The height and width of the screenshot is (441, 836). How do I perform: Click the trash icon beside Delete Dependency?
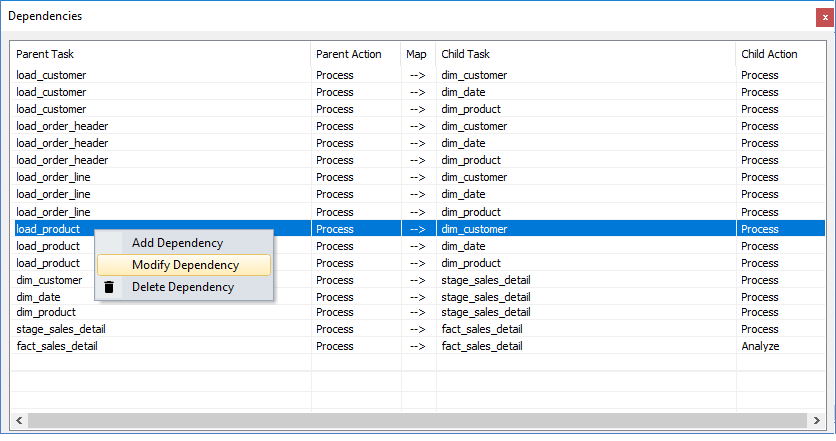109,287
